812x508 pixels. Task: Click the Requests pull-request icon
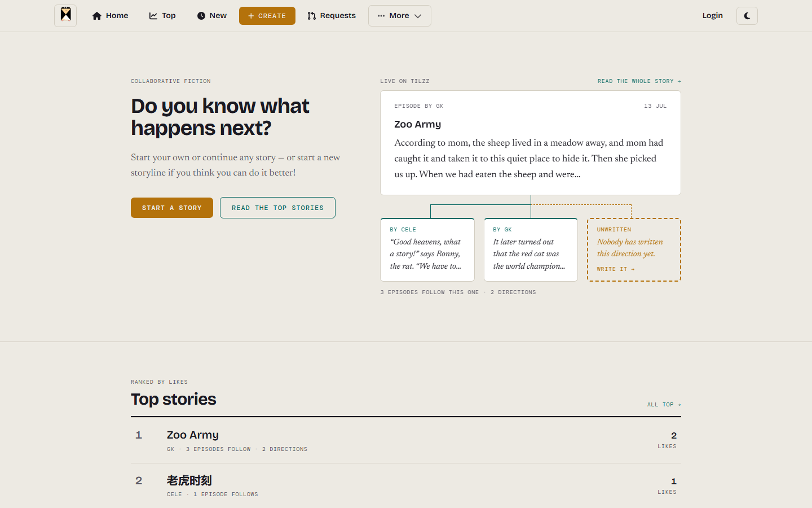(x=311, y=16)
